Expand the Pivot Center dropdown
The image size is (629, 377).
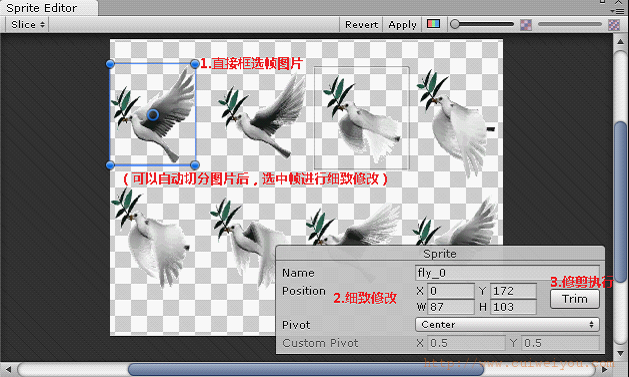click(507, 324)
